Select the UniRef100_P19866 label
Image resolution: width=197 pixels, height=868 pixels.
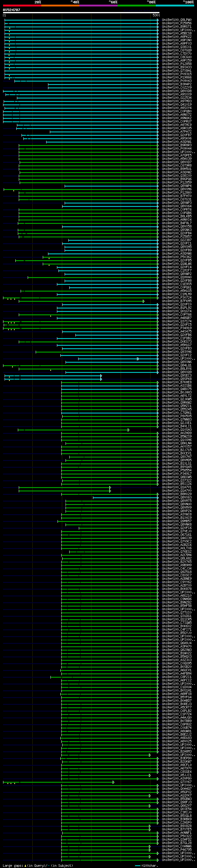176,78
